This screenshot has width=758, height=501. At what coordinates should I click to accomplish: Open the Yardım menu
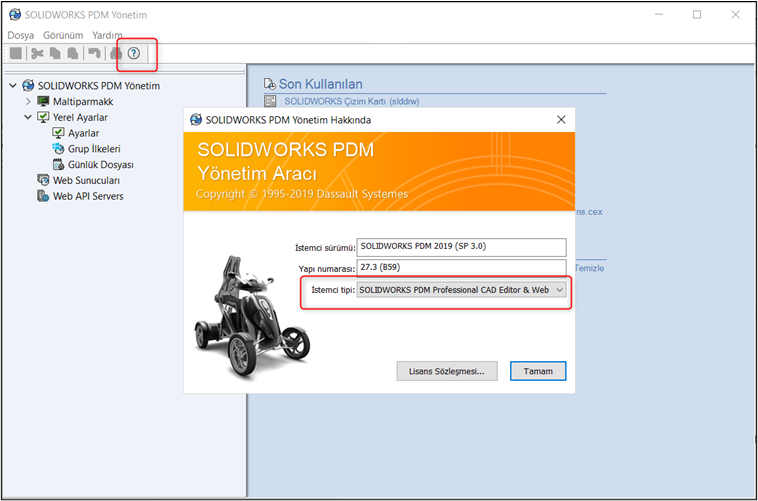click(x=107, y=35)
